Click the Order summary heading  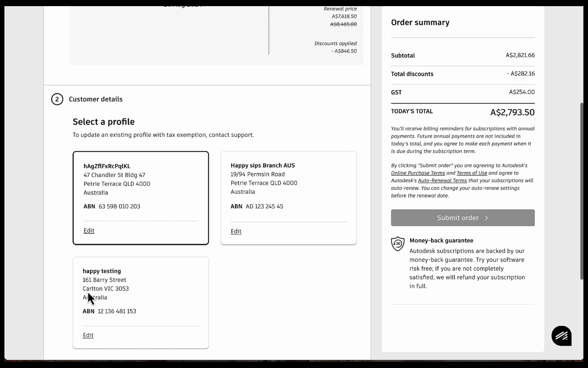[420, 22]
